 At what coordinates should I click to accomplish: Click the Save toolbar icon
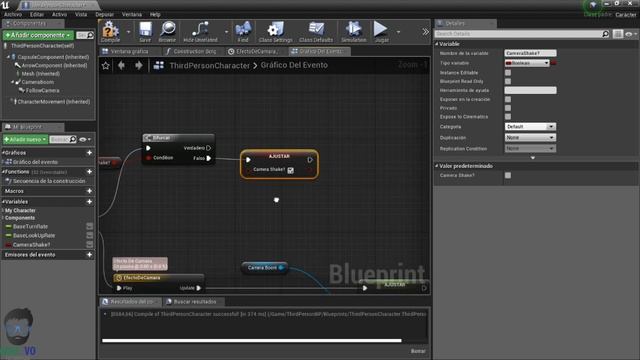pos(145,32)
